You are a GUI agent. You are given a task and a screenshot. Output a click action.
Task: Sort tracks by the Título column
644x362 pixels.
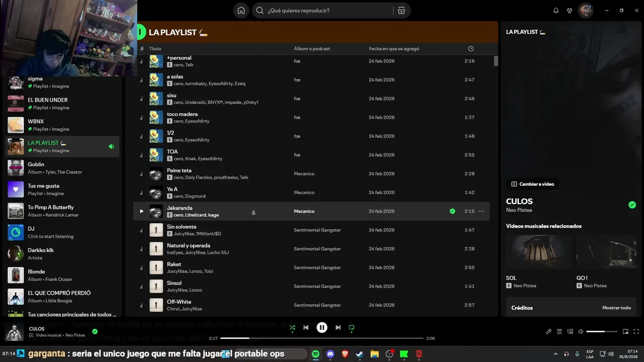(155, 49)
